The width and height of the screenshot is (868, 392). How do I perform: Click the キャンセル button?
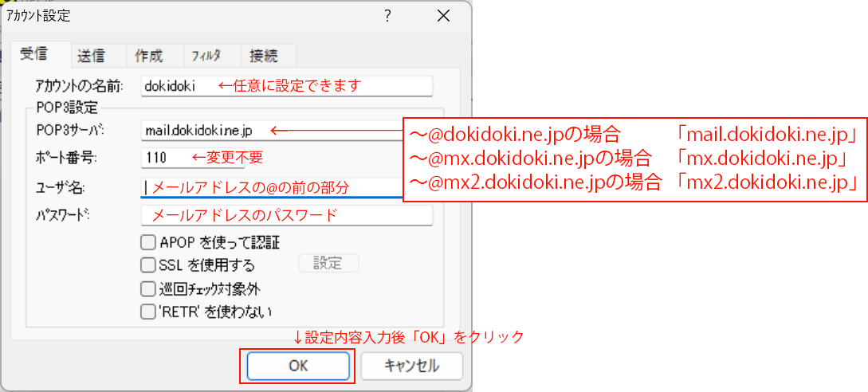412,366
